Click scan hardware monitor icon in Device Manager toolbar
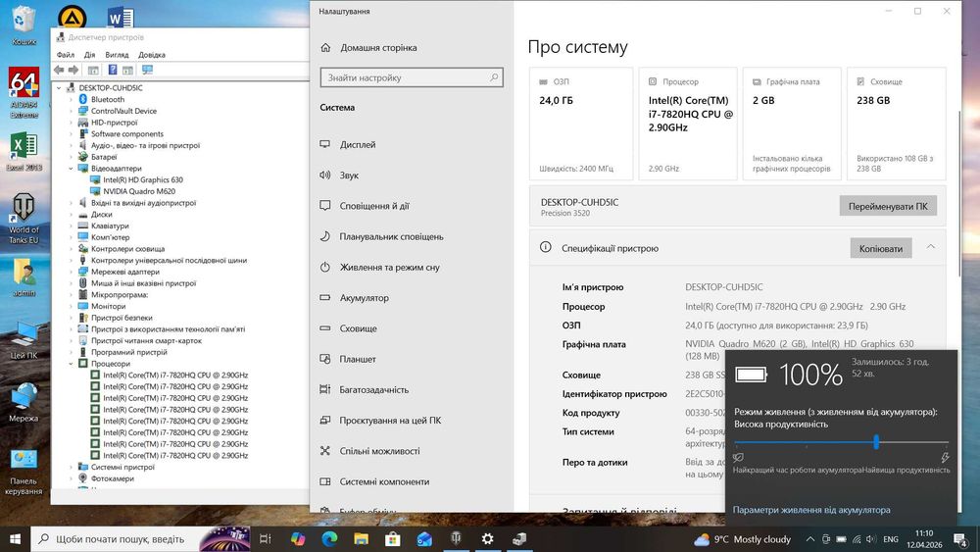Viewport: 980px width, 552px height. pos(148,70)
